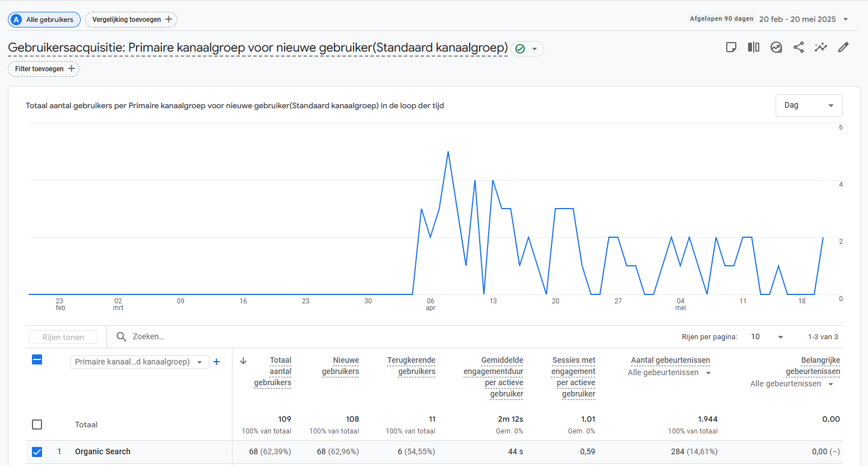The image size is (868, 466).
Task: Click the Organic Search row label
Action: [x=103, y=451]
